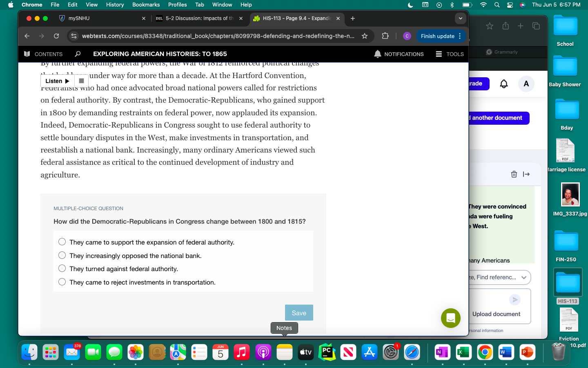The width and height of the screenshot is (588, 368).
Task: Open the Tools hamburger menu icon
Action: [438, 54]
